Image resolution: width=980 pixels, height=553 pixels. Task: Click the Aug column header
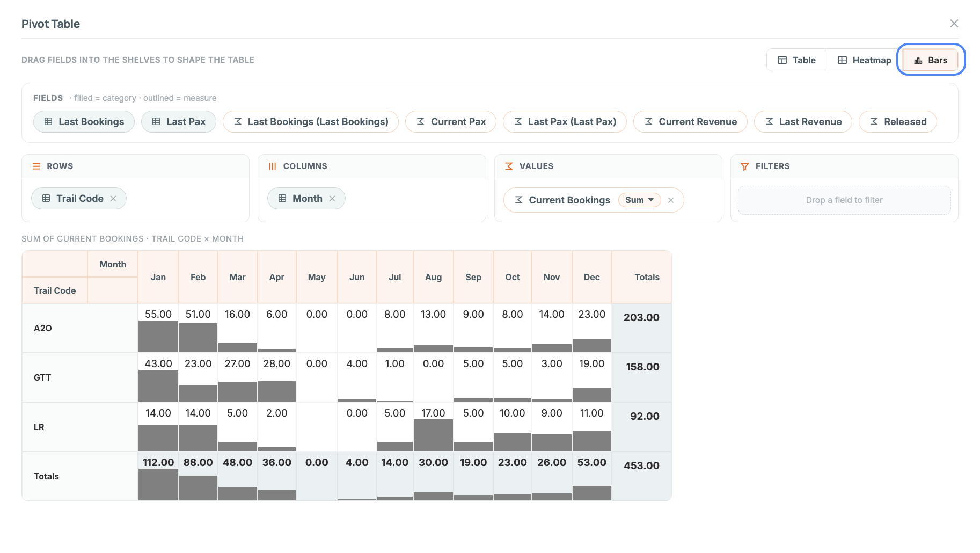coord(433,277)
